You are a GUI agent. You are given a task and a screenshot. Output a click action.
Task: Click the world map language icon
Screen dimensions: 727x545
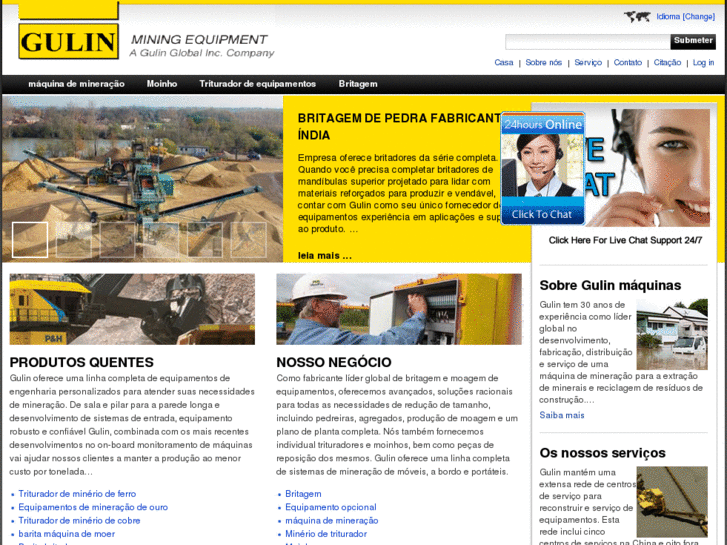coord(637,17)
